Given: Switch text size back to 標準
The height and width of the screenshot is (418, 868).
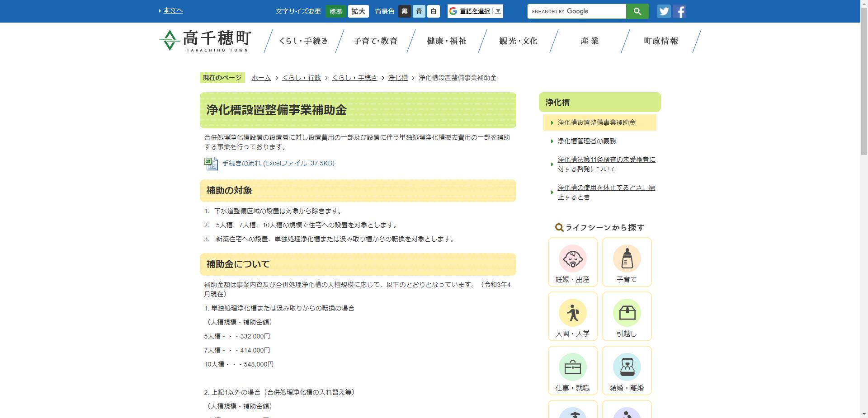Looking at the screenshot, I should (336, 11).
